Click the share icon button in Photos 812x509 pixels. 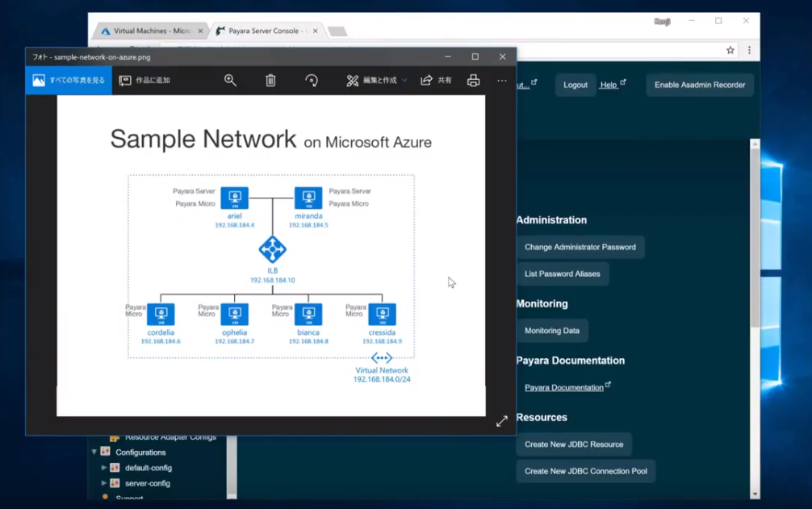pyautogui.click(x=436, y=81)
